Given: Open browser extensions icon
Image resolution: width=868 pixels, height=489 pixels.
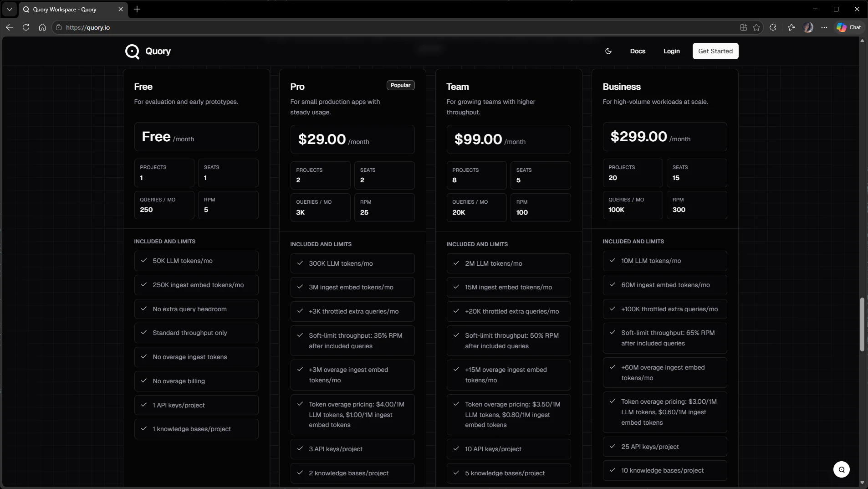Looking at the screenshot, I should pyautogui.click(x=773, y=27).
